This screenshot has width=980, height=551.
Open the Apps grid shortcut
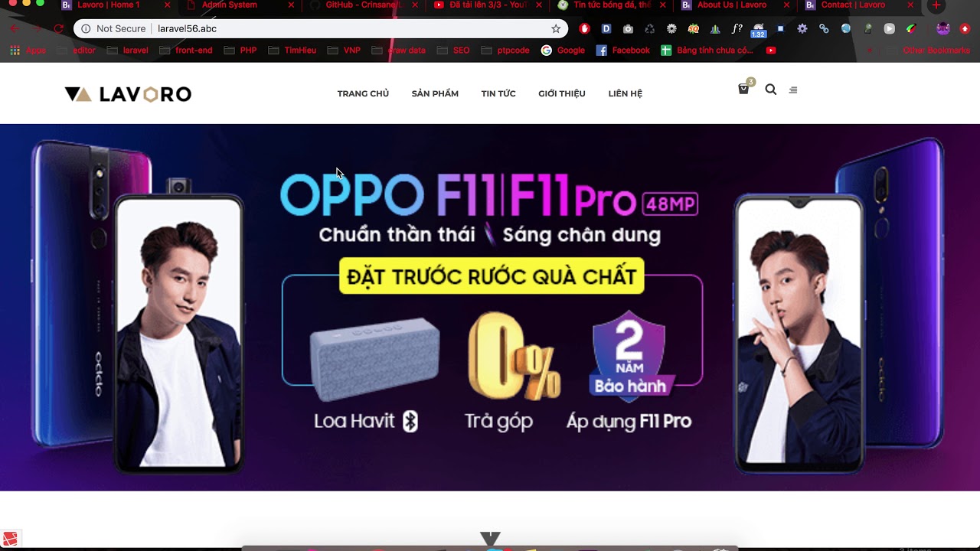pos(28,51)
